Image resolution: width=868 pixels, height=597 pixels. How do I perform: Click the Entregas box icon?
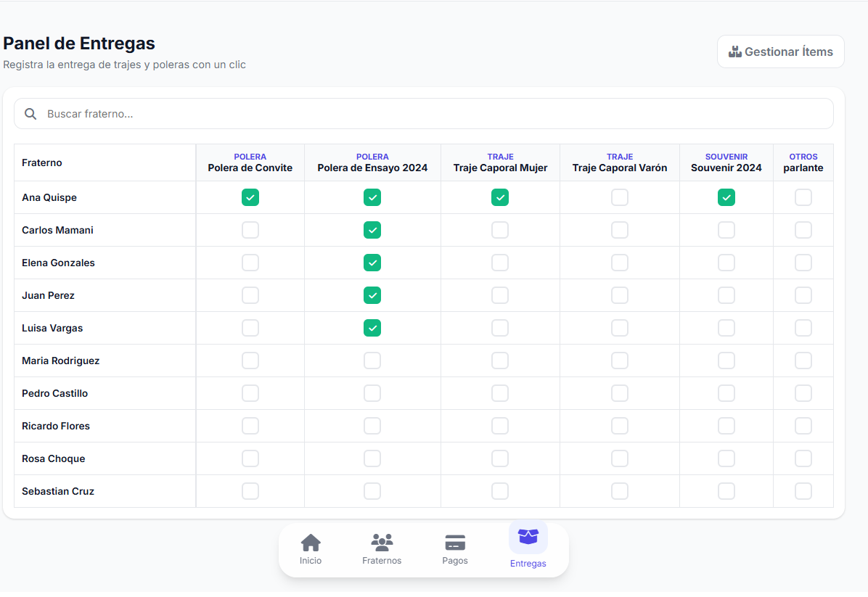[x=528, y=538]
